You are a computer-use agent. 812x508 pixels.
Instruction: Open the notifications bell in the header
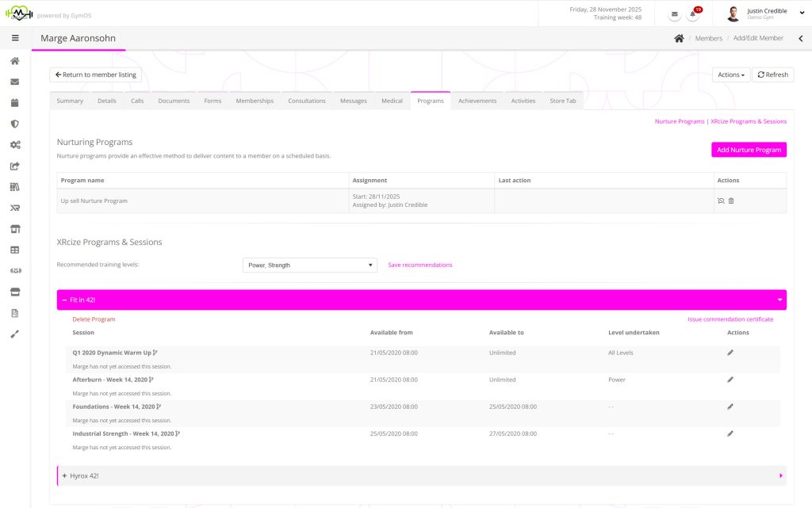(694, 14)
